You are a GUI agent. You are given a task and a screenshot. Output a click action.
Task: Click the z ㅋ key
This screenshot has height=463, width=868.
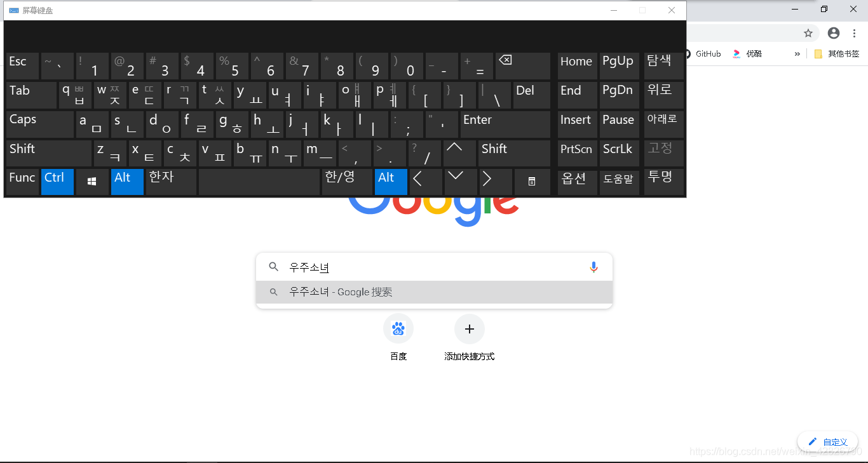tap(110, 153)
